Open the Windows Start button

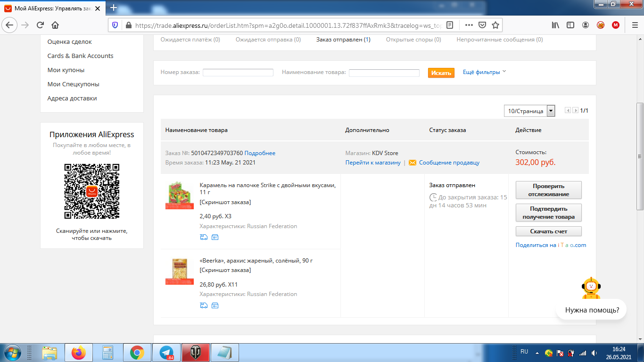click(12, 352)
